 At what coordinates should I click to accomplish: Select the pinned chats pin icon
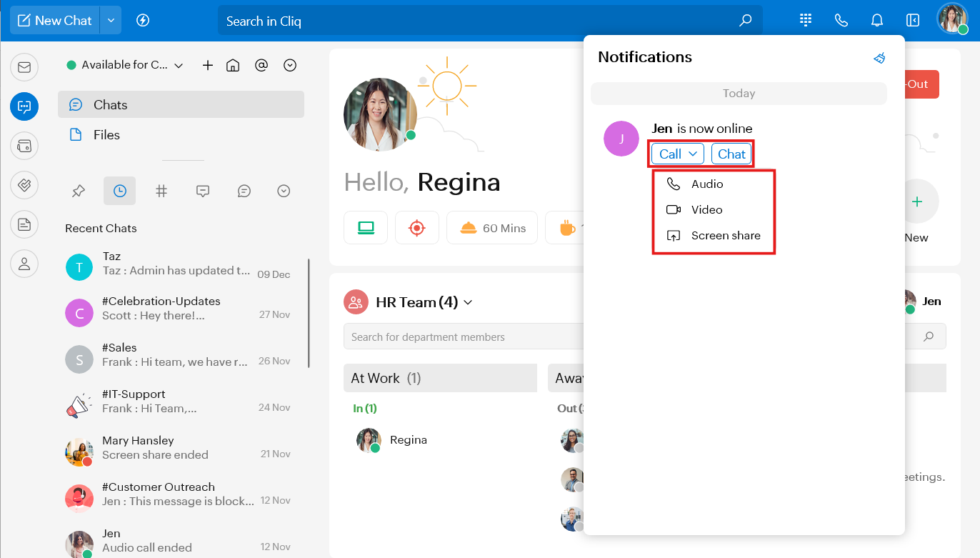(x=79, y=191)
